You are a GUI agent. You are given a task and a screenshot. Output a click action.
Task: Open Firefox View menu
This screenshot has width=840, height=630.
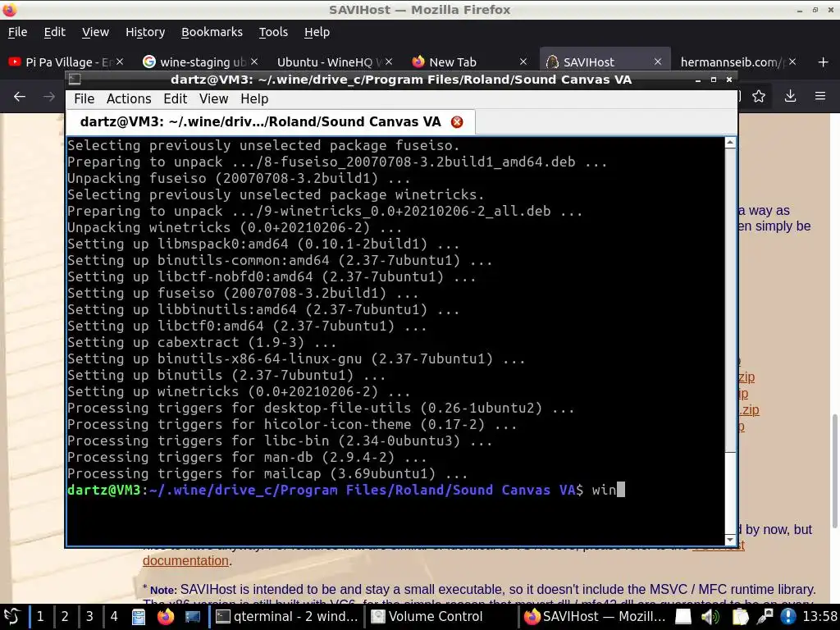tap(95, 32)
